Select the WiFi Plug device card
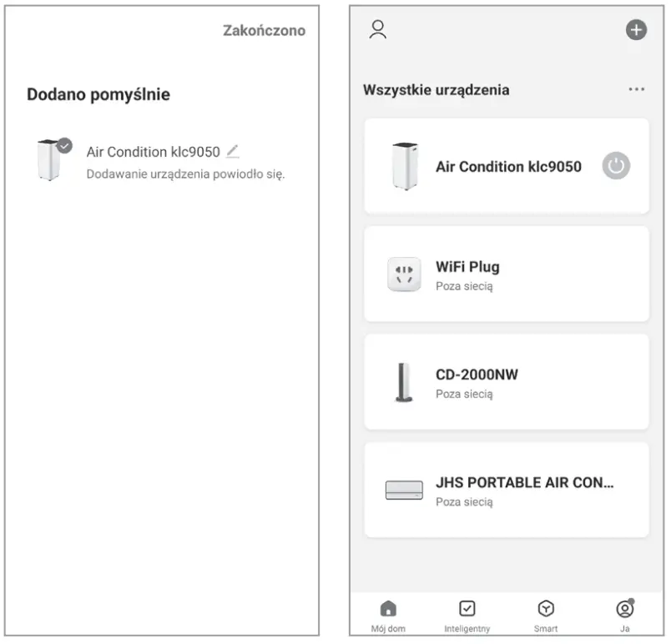Viewport: 671px width, 644px height. tap(507, 274)
